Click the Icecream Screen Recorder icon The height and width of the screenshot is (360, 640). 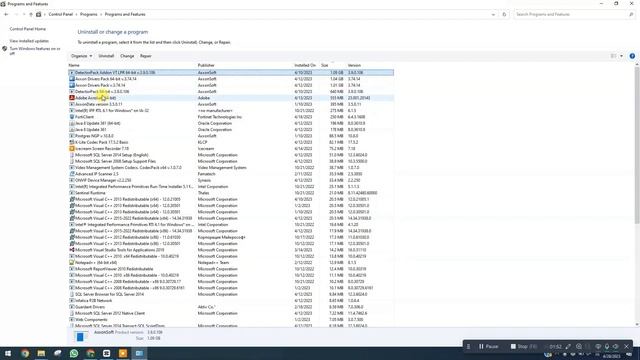coord(72,149)
